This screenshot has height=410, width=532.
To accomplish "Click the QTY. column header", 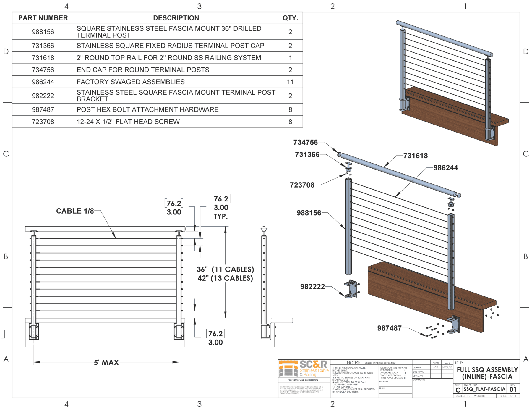I will [x=290, y=18].
